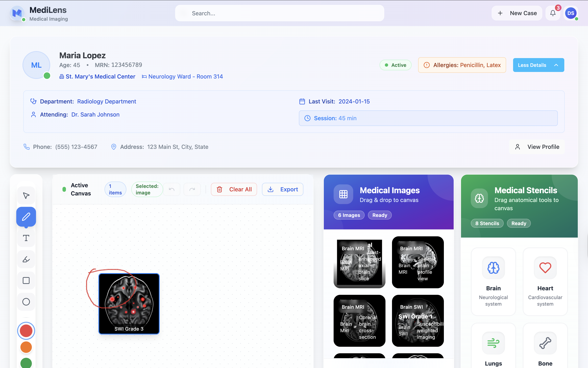Viewport: 588px width, 368px height.
Task: Click the Last Visit calendar icon
Action: pos(302,101)
